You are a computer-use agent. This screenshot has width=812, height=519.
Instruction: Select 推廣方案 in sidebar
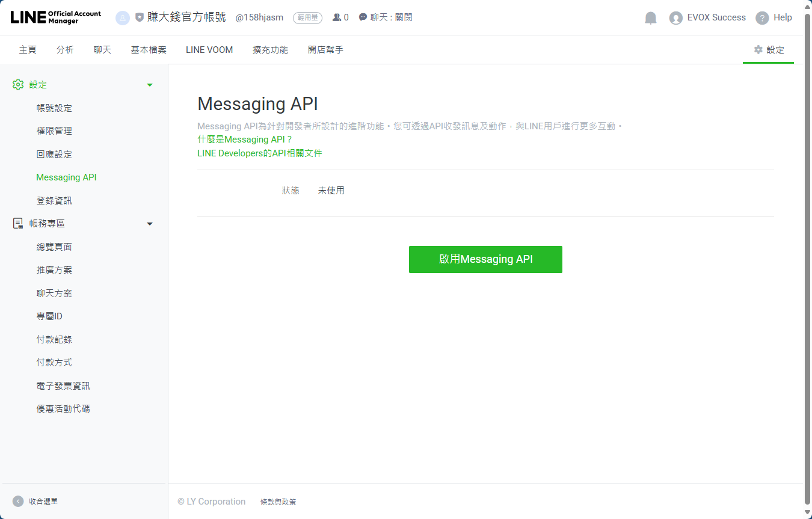click(54, 270)
